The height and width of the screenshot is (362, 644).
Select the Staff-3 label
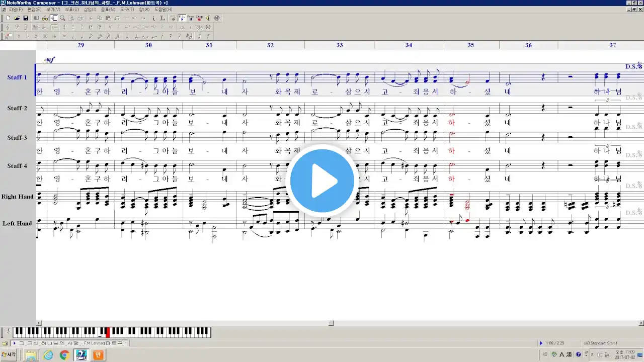17,137
